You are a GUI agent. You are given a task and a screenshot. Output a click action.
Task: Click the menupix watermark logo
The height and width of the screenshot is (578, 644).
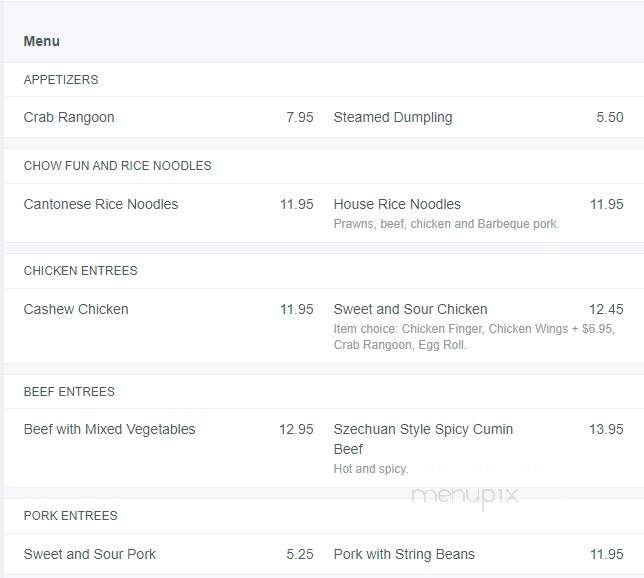pyautogui.click(x=464, y=494)
